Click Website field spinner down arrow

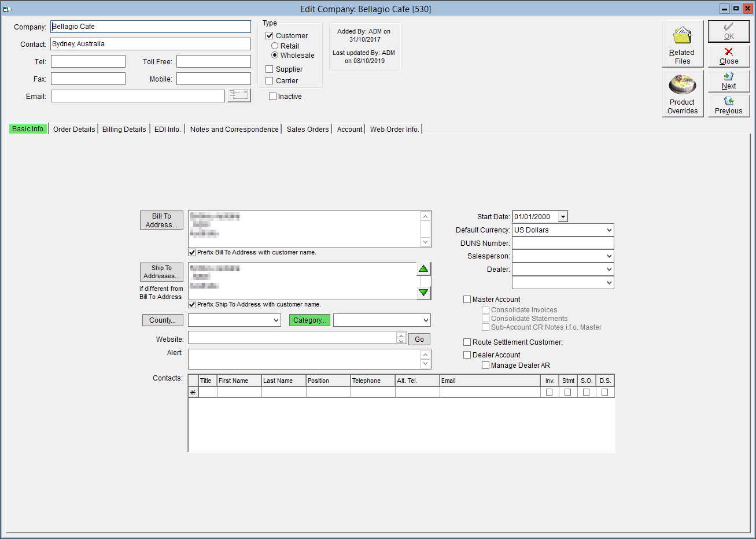[401, 341]
